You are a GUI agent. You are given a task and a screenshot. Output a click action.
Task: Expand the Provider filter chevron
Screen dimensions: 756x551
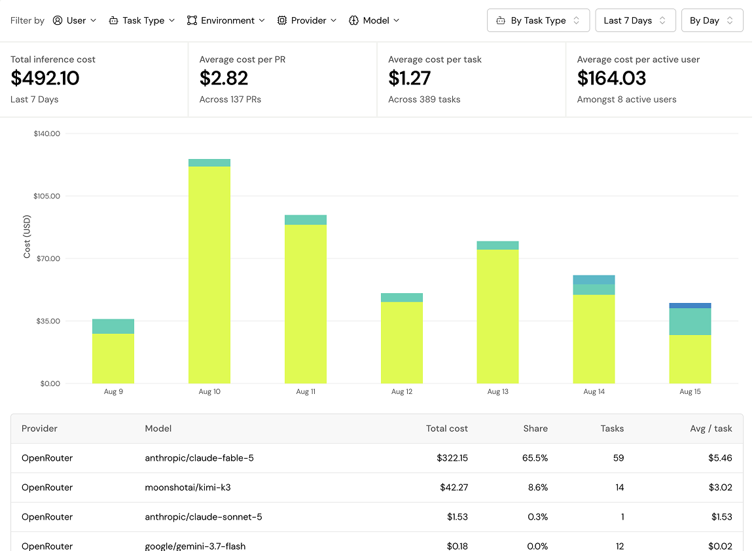coord(333,20)
